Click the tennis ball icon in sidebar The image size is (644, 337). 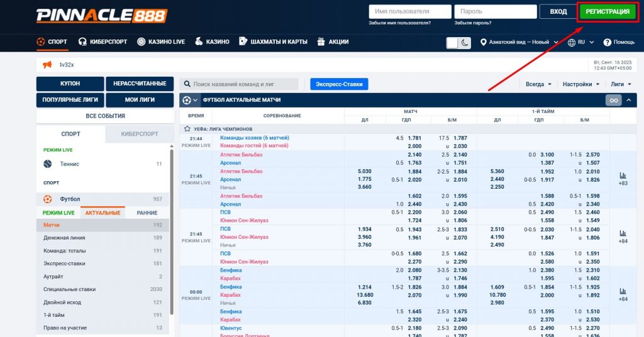coord(48,164)
